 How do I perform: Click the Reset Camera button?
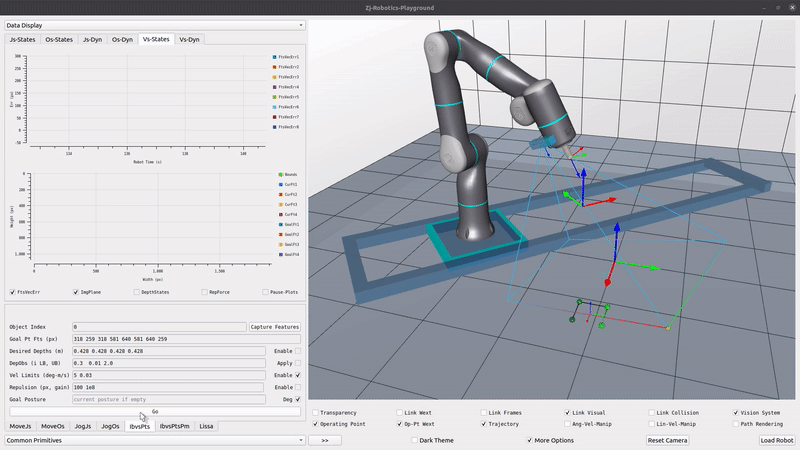[667, 440]
